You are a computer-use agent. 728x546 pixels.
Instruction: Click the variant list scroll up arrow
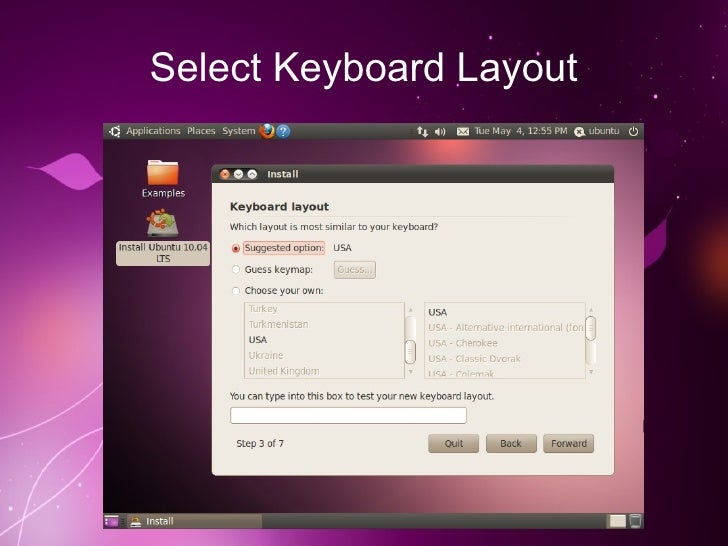[591, 310]
